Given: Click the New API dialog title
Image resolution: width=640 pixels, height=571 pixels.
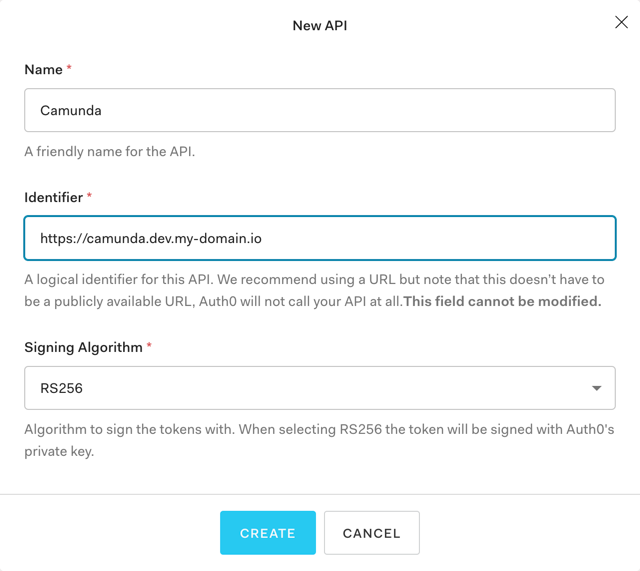Looking at the screenshot, I should click(x=320, y=25).
